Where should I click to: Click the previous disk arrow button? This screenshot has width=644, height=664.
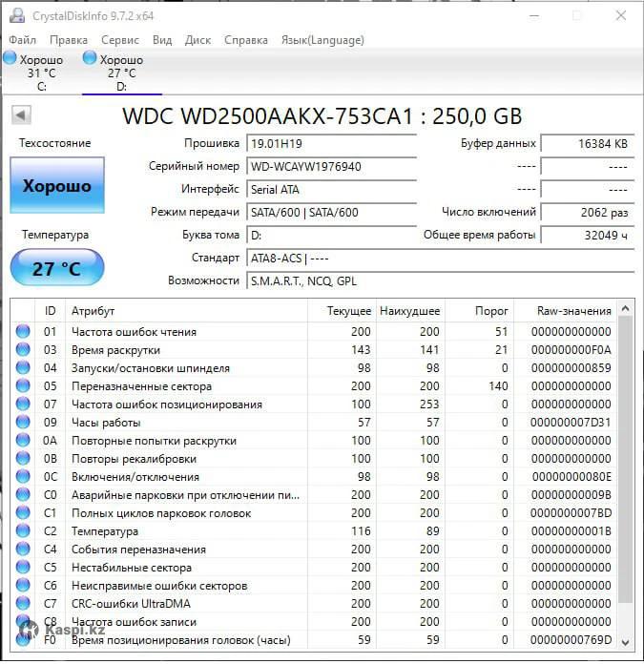pos(21,115)
